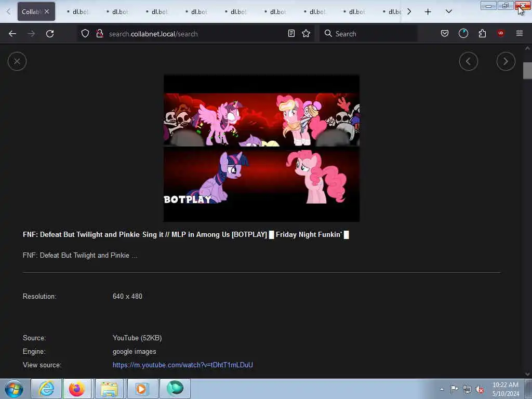
Task: Switch to fifth dl.bot tab
Action: pyautogui.click(x=236, y=12)
